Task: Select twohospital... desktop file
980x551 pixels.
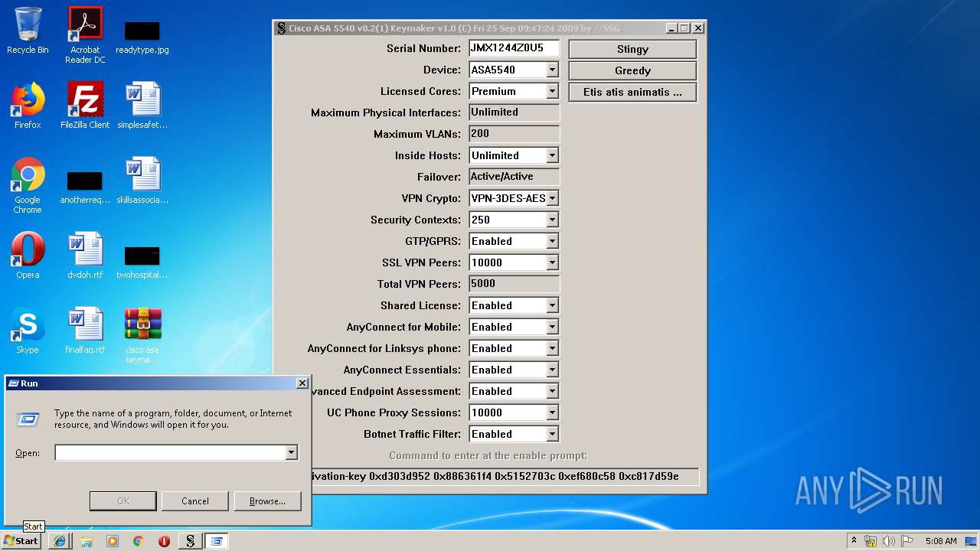Action: pos(142,262)
